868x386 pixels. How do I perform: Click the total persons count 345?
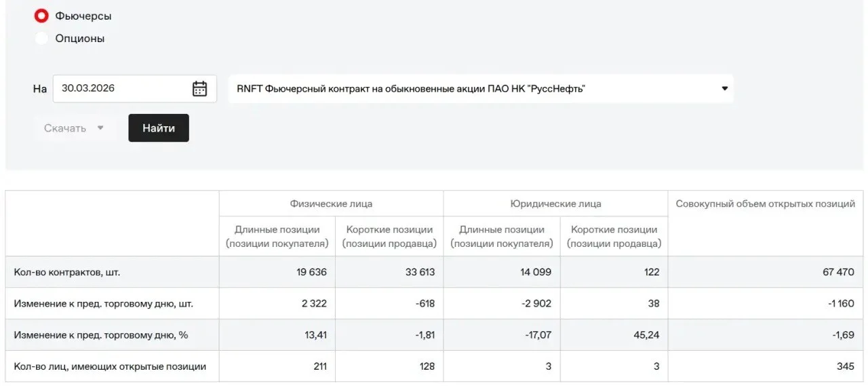[x=846, y=366]
